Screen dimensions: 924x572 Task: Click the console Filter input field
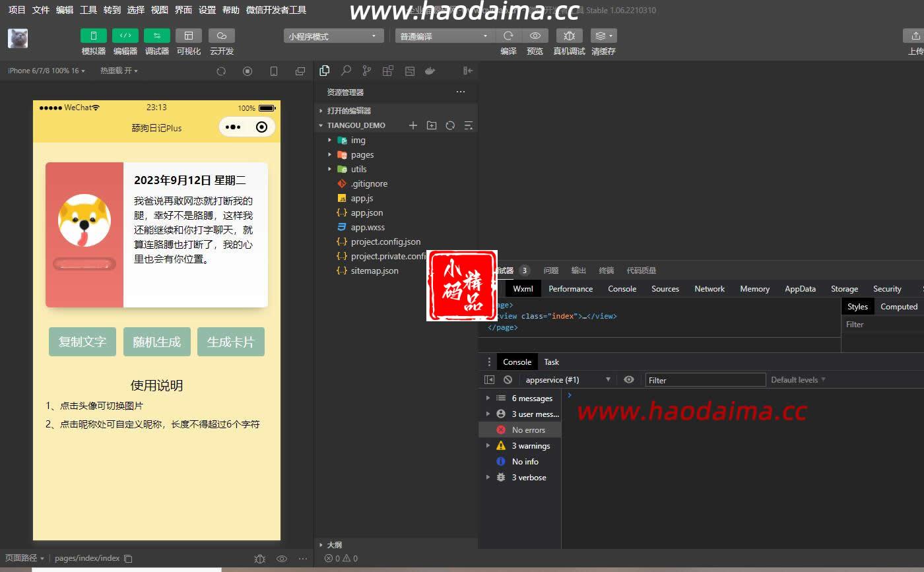(x=706, y=380)
